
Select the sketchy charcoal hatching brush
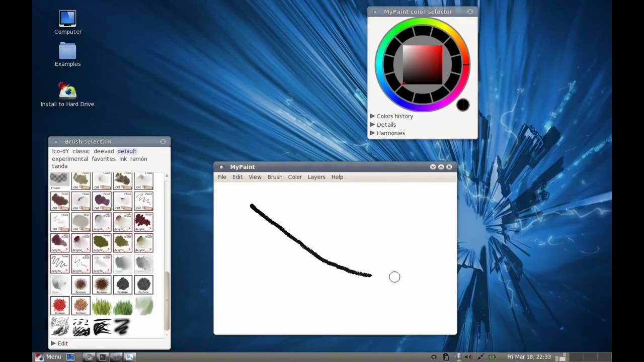click(60, 326)
